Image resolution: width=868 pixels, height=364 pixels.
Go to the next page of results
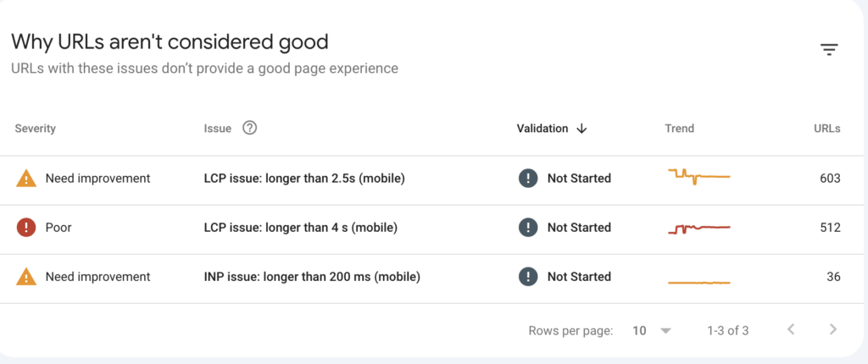[833, 330]
